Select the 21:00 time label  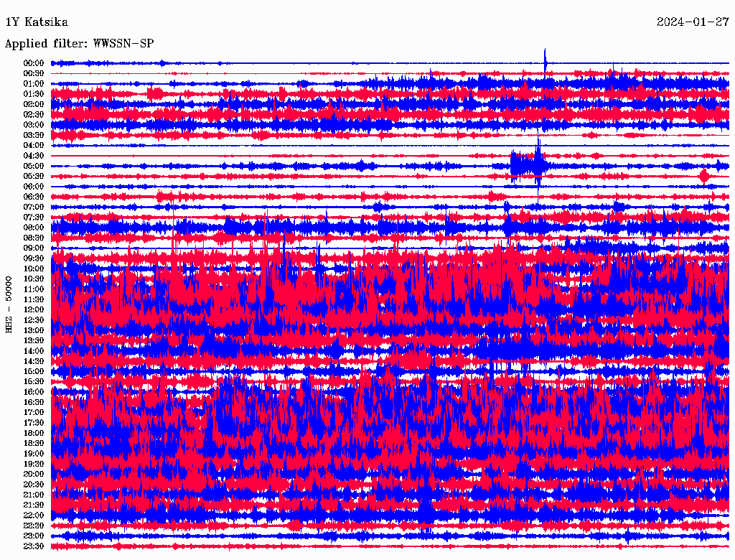click(x=34, y=495)
